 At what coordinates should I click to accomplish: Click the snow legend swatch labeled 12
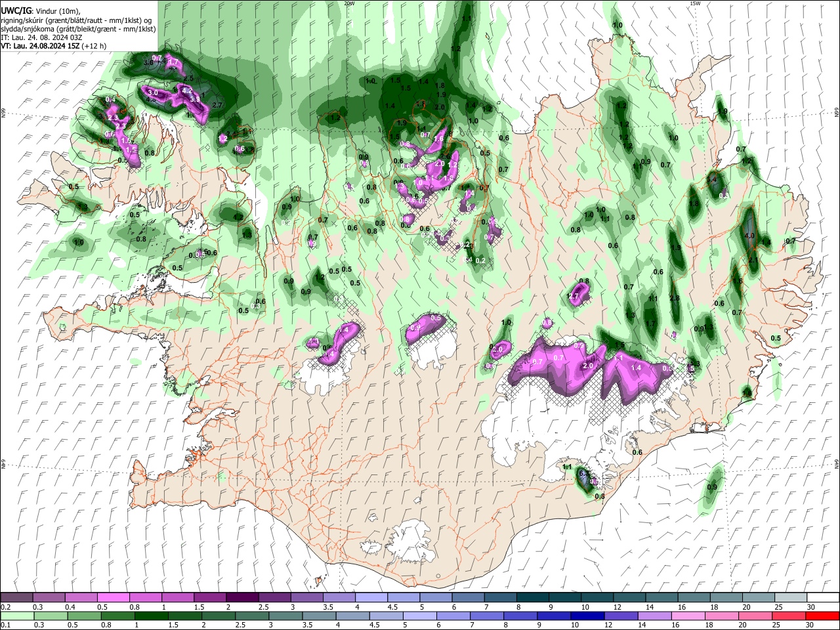(629, 597)
